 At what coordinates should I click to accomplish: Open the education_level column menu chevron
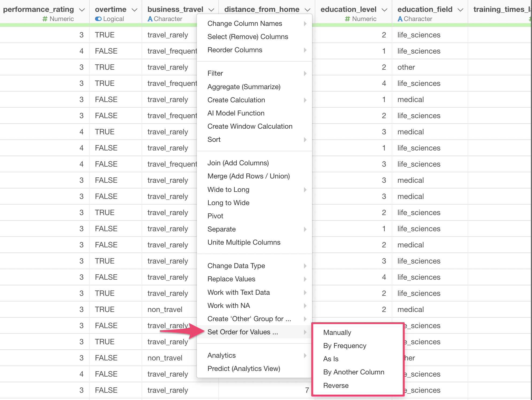[x=384, y=10]
